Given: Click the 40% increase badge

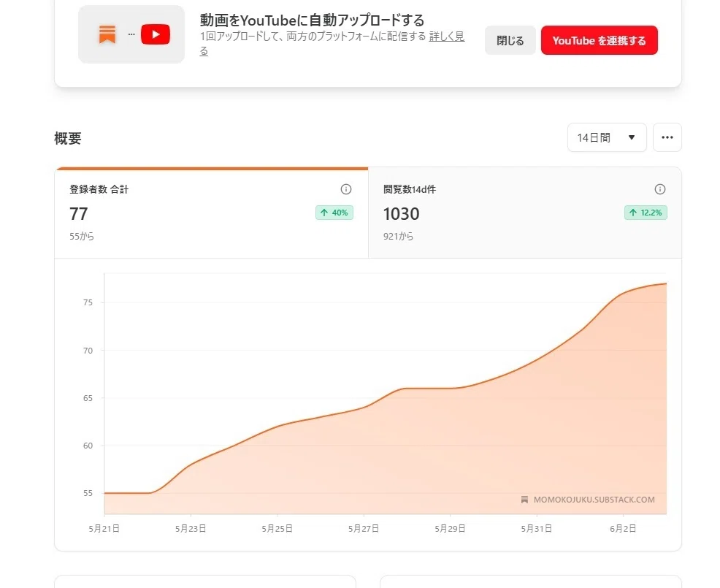Looking at the screenshot, I should tap(334, 213).
